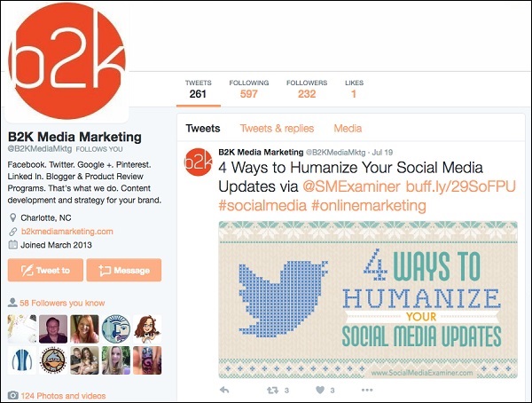View the 597 Following count
The image size is (532, 403).
click(248, 89)
